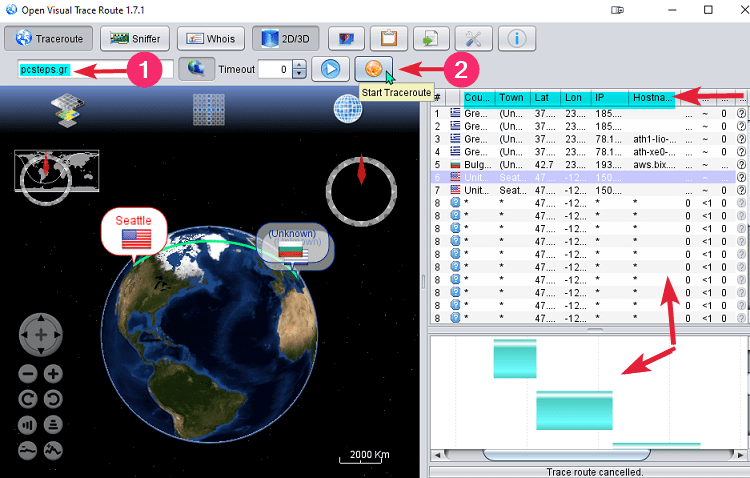Click the pan pad right arrow
Viewport: 750px width, 478px height.
coord(58,335)
